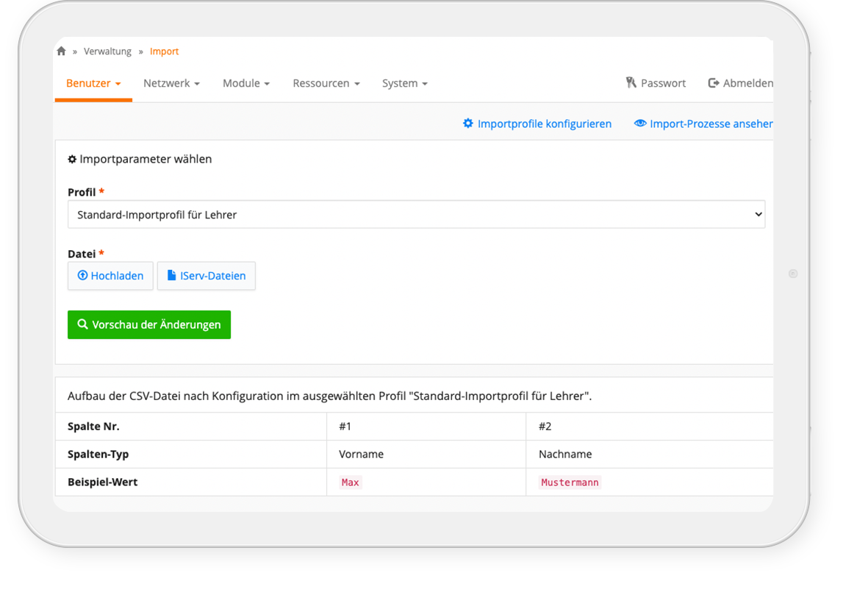This screenshot has width=868, height=595.
Task: Open the Profil dropdown selector
Action: pyautogui.click(x=416, y=215)
